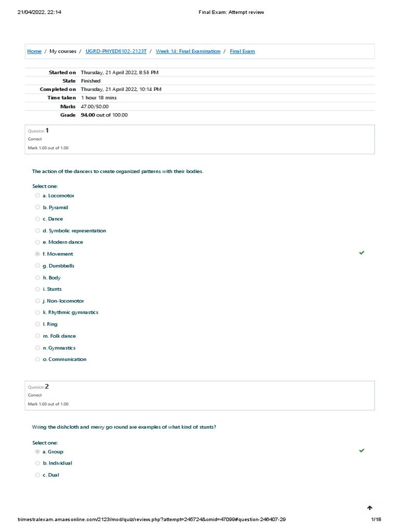Click the green checkmark beside Group

tap(362, 451)
